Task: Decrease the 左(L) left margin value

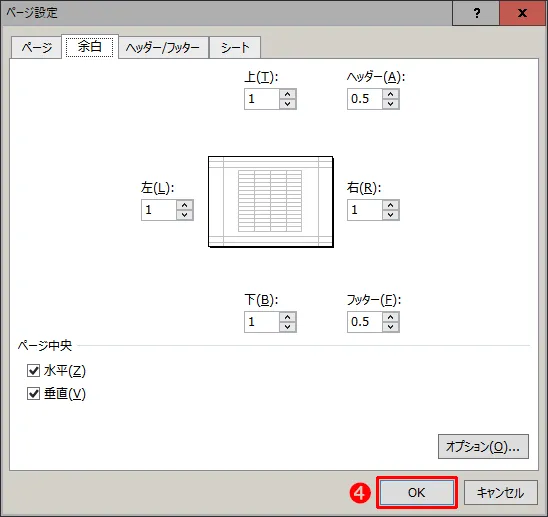Action: click(185, 215)
